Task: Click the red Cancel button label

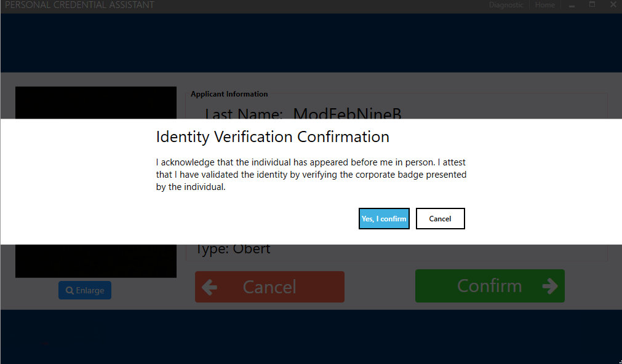Action: [269, 287]
